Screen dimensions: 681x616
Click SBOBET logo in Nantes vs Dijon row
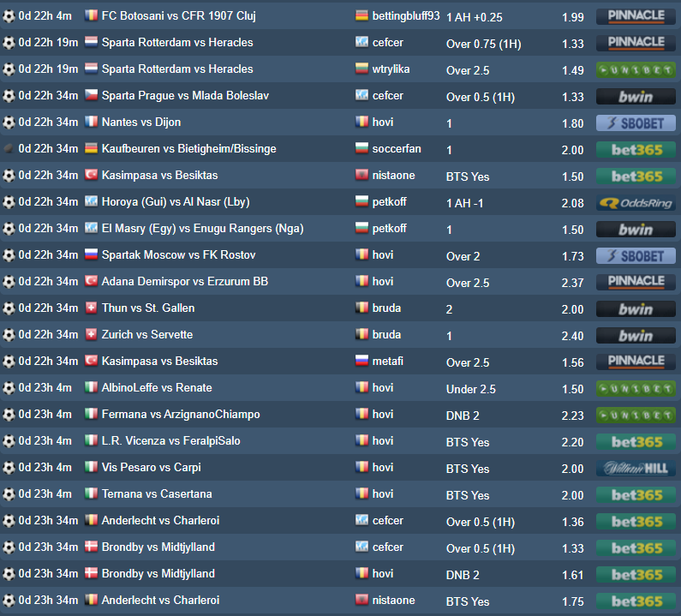pyautogui.click(x=636, y=123)
